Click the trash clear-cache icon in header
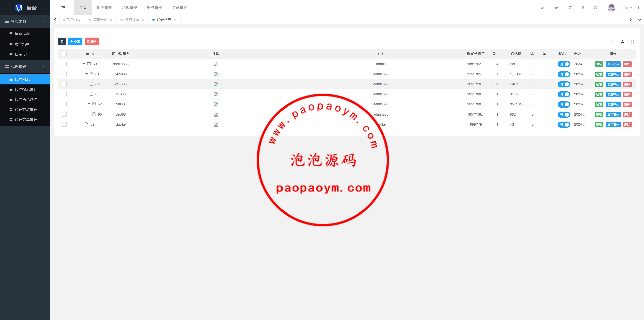This screenshot has width=644, height=320. 583,8
